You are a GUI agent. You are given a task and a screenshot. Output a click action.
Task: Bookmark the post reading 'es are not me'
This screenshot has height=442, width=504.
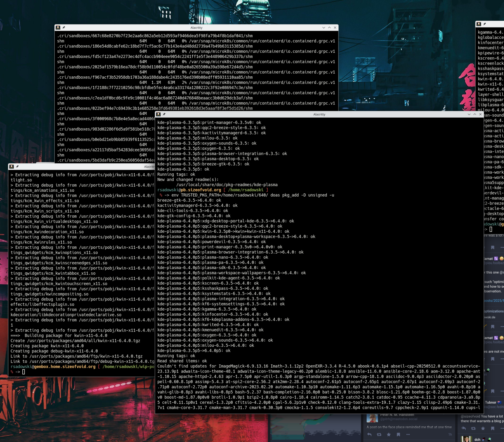pyautogui.click(x=493, y=359)
